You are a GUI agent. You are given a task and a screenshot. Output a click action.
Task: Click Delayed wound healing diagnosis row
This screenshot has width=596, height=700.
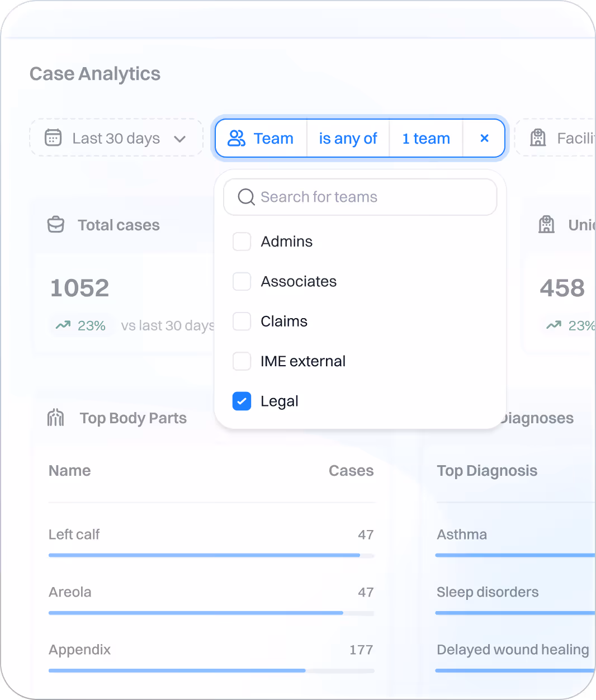click(513, 650)
